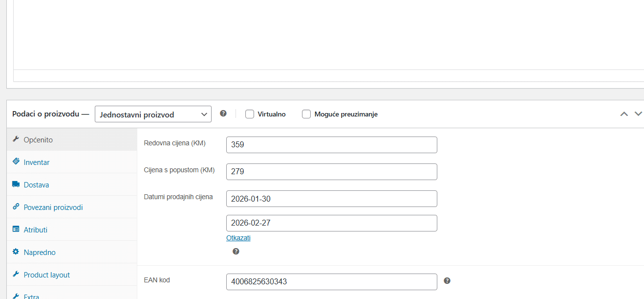Open the Product layout tab
The width and height of the screenshot is (644, 299).
[46, 275]
